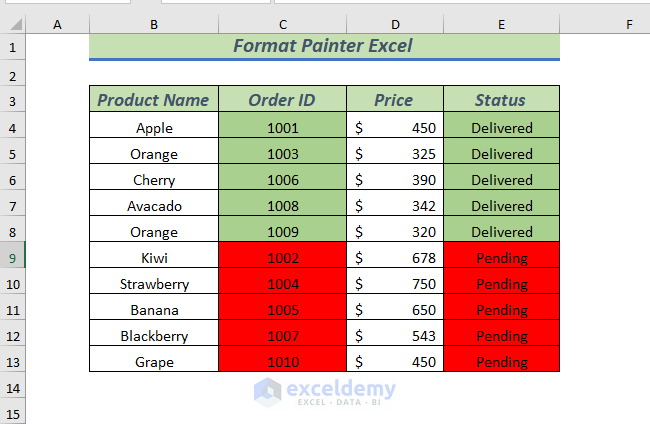The height and width of the screenshot is (424, 650).
Task: Select the column C header
Action: [x=283, y=23]
